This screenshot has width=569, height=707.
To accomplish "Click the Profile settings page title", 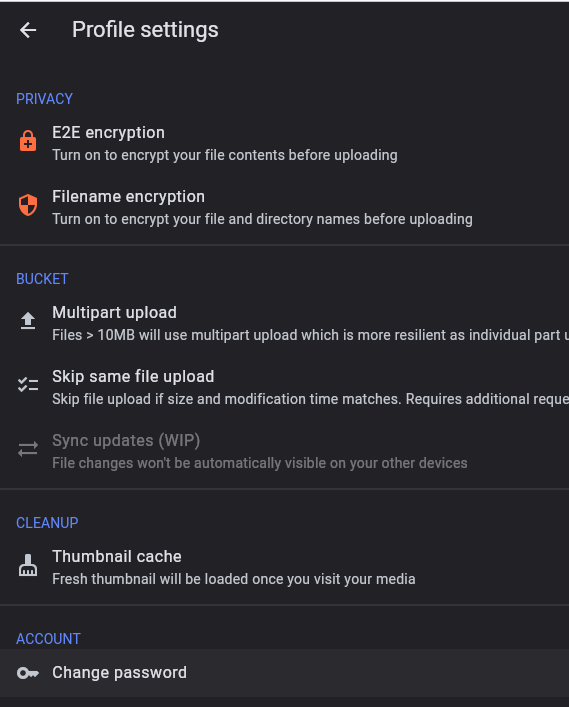I will click(145, 30).
